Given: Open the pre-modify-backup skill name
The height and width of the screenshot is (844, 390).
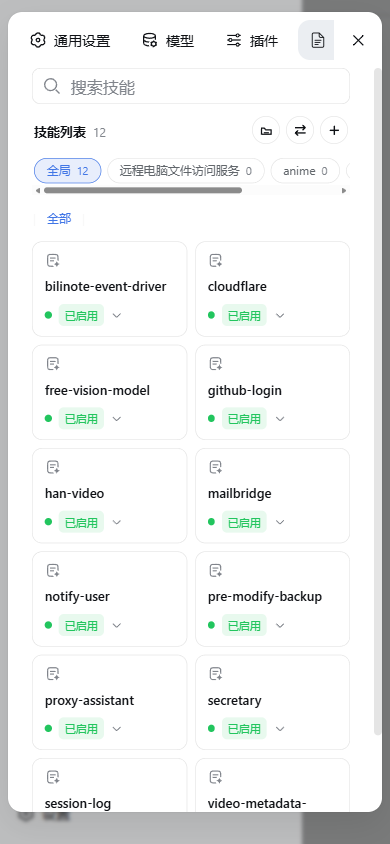Looking at the screenshot, I should 265,597.
